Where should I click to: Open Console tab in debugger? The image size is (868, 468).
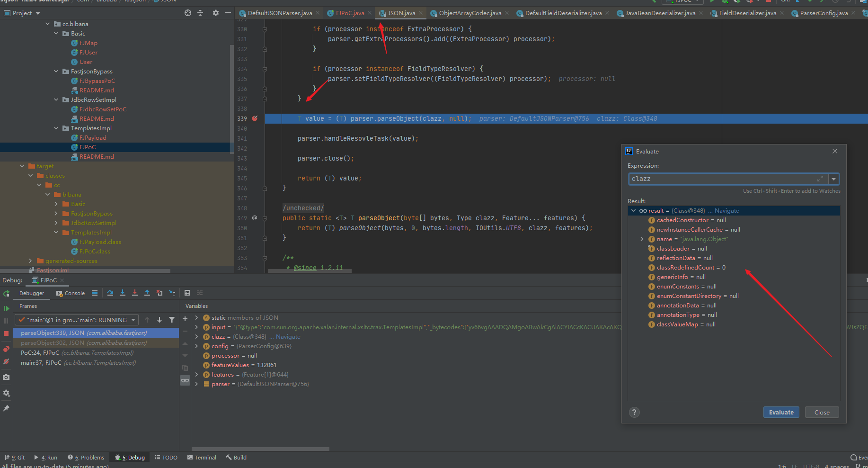point(71,293)
